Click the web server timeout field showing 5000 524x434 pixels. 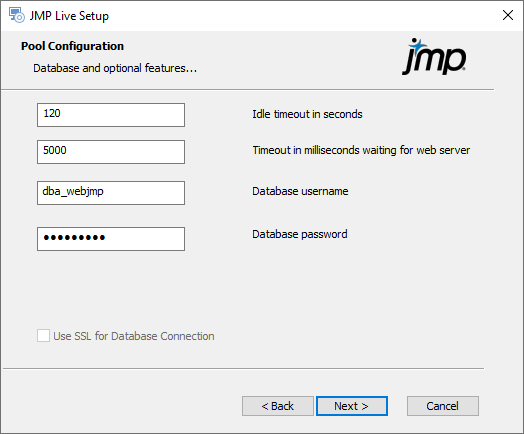[x=111, y=152]
